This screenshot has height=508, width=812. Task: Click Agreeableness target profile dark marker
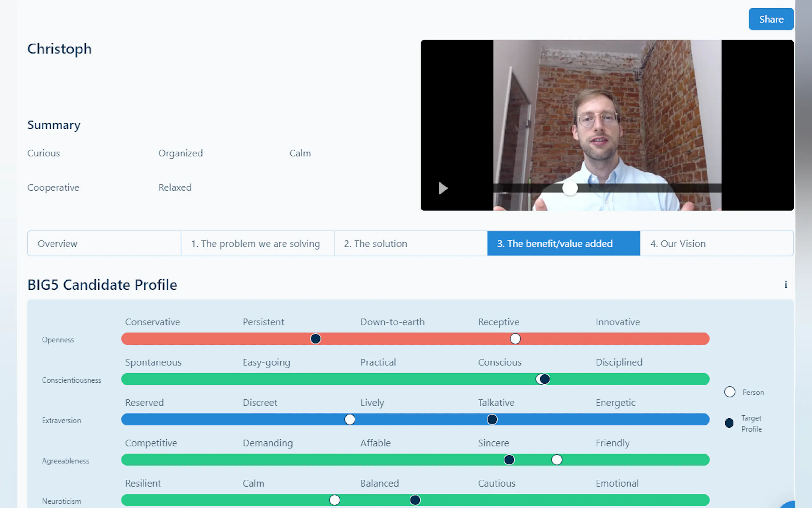pos(509,460)
